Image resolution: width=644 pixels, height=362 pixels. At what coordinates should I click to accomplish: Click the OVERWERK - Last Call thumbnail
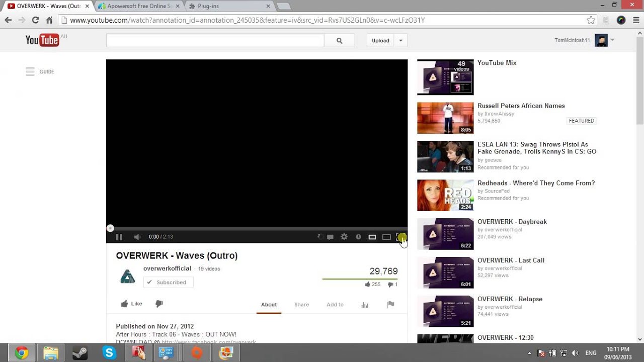point(445,273)
